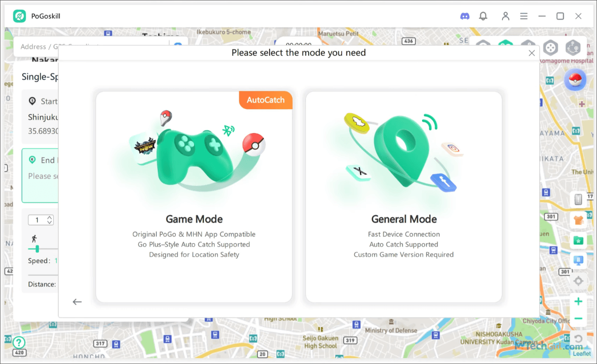
Task: Click 'Custom Game Version Required' text
Action: pos(404,254)
